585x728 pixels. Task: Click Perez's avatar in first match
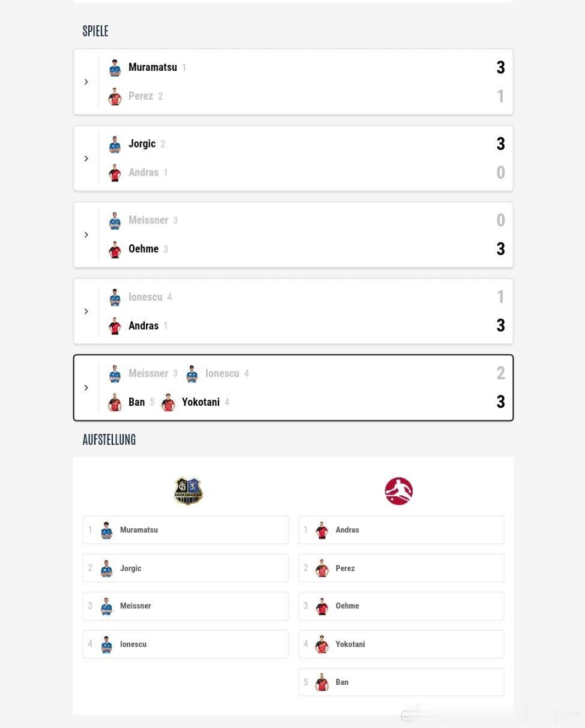[x=115, y=97]
